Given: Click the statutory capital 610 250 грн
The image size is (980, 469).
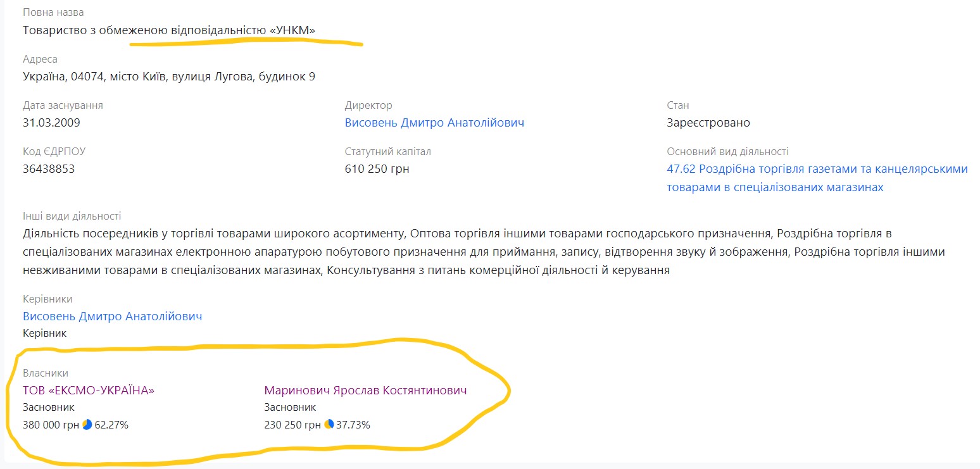Looking at the screenshot, I should [377, 169].
